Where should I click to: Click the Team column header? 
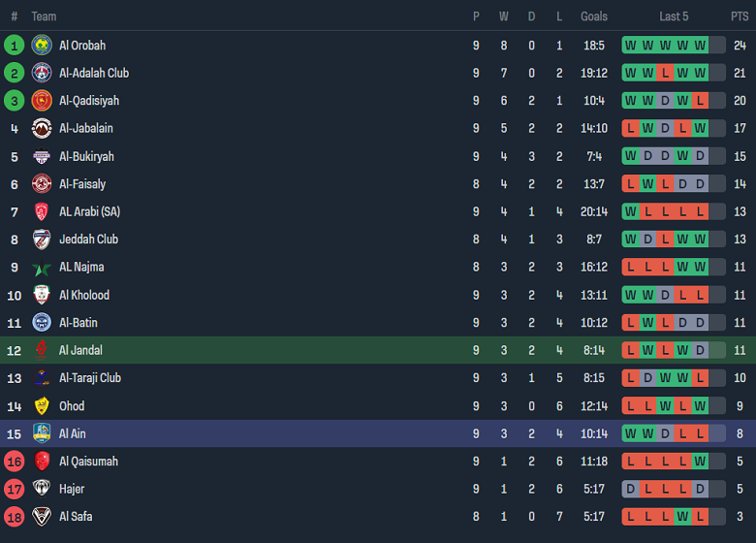44,16
